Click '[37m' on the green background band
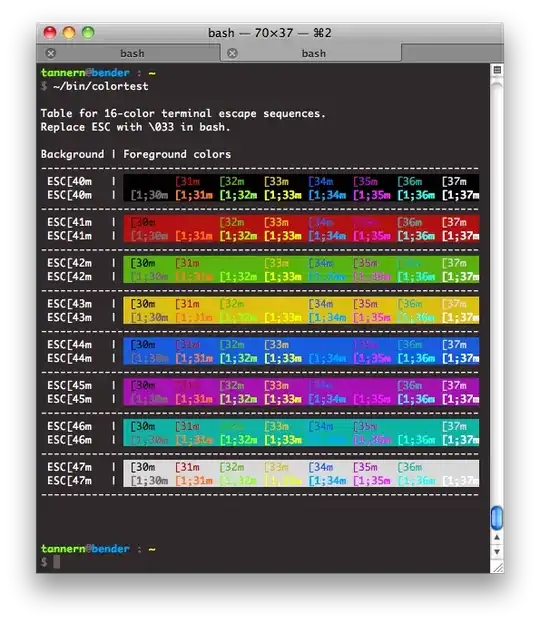Viewport: 540px width, 623px height. [x=454, y=263]
